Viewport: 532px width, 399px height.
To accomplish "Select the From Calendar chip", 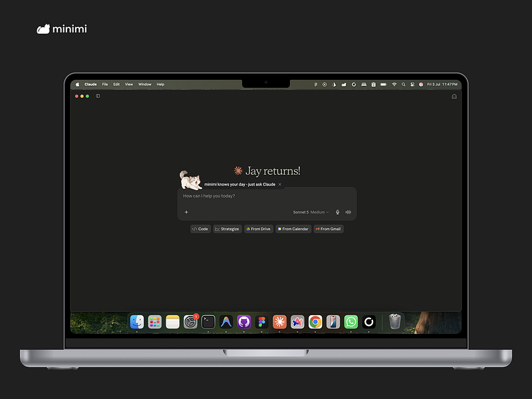I will (293, 229).
